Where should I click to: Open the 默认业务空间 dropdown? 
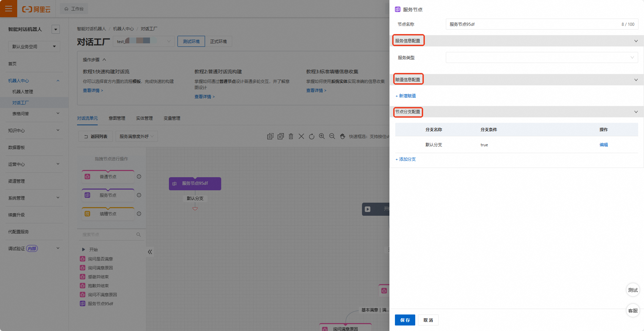point(34,46)
